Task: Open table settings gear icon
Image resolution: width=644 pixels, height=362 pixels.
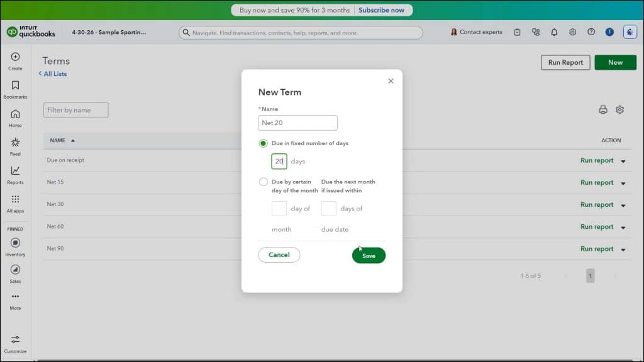Action: point(619,109)
